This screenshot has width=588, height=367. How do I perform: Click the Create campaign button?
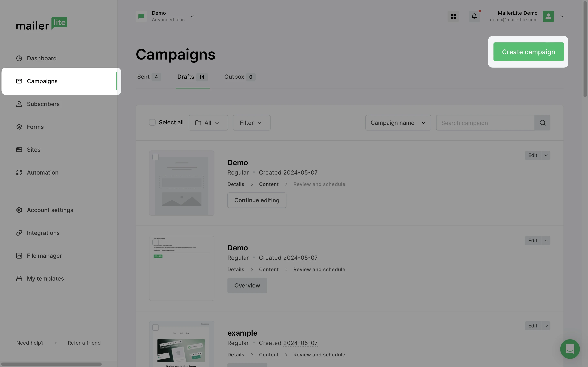tap(528, 52)
